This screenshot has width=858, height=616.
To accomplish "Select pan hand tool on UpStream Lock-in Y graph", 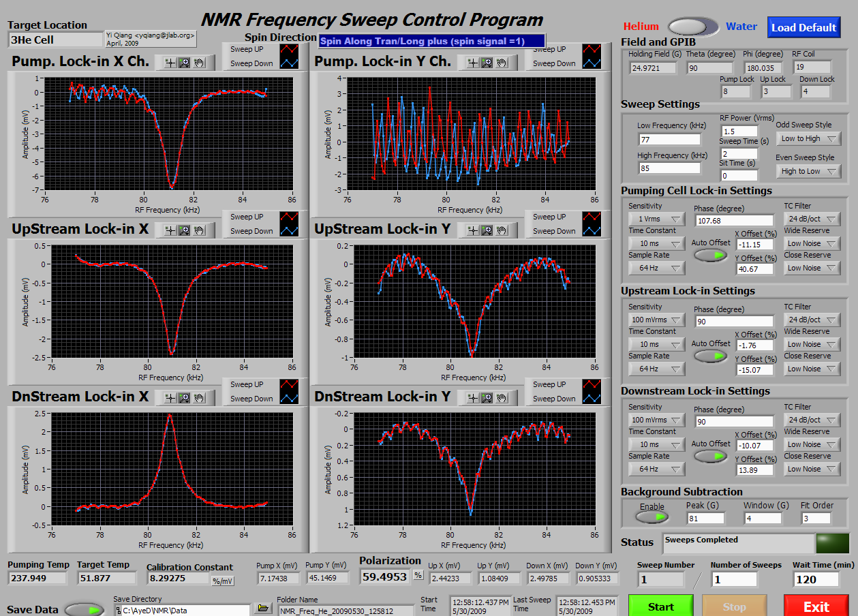I will point(502,230).
